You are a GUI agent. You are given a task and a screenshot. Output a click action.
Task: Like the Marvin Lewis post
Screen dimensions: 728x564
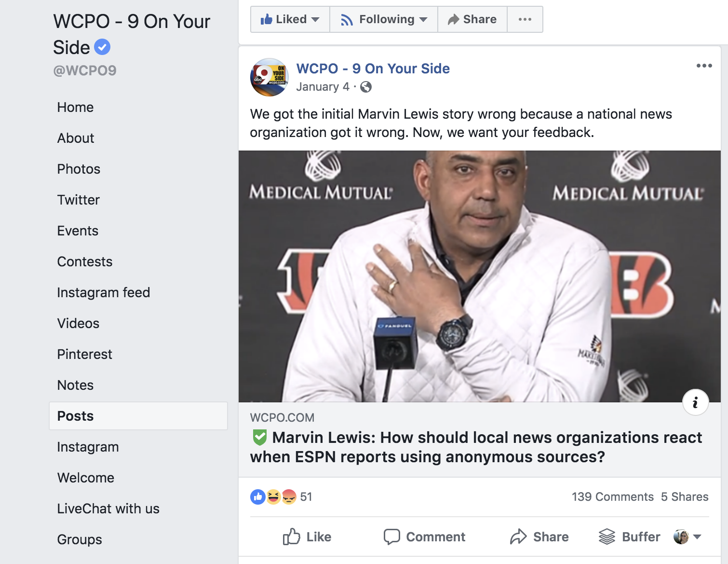coord(307,536)
